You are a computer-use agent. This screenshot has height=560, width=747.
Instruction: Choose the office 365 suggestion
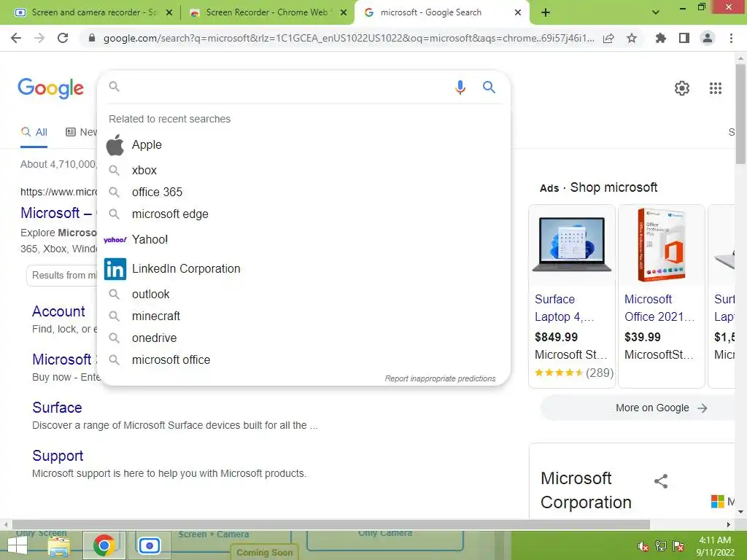pos(304,192)
